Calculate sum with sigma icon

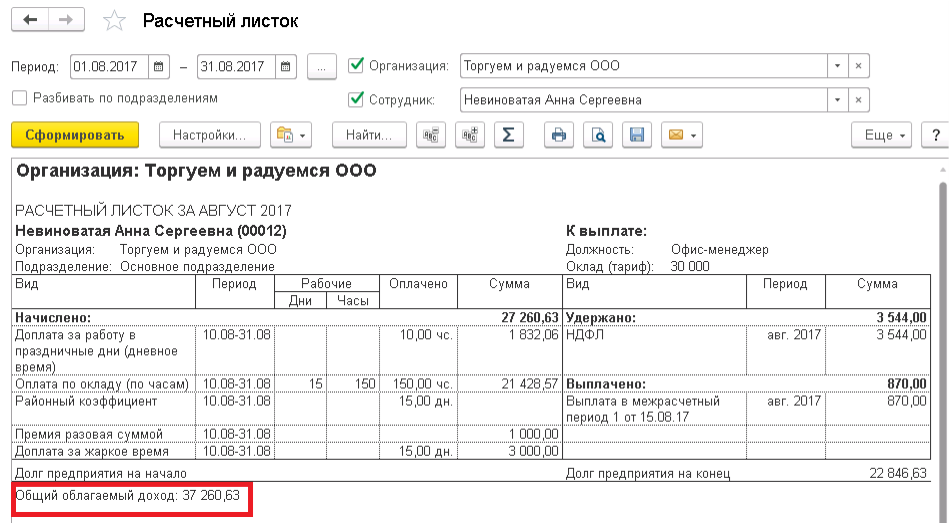508,135
